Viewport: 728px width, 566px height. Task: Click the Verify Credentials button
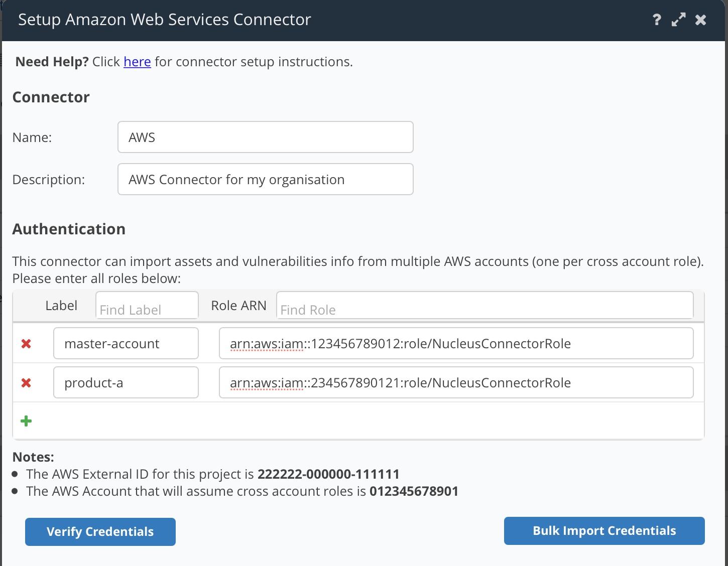point(100,532)
